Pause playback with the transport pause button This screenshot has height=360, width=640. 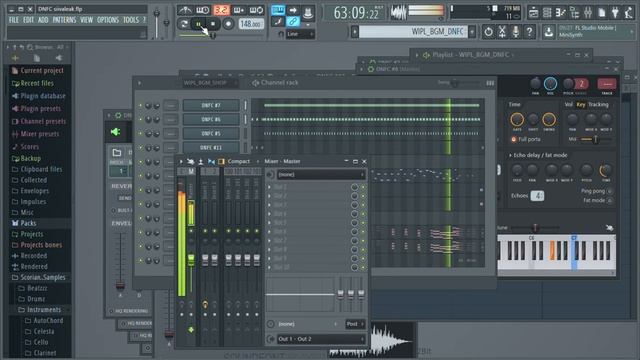(x=198, y=24)
